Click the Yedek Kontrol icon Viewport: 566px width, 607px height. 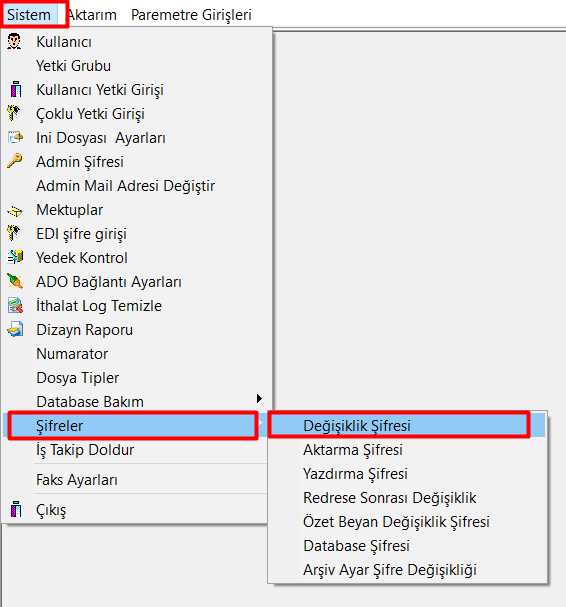pyautogui.click(x=15, y=257)
